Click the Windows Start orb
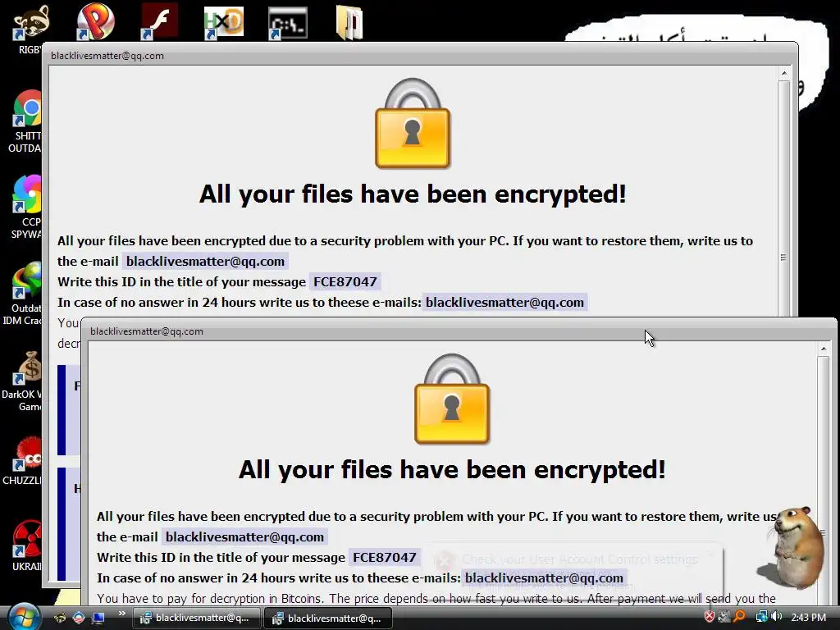 pyautogui.click(x=24, y=617)
